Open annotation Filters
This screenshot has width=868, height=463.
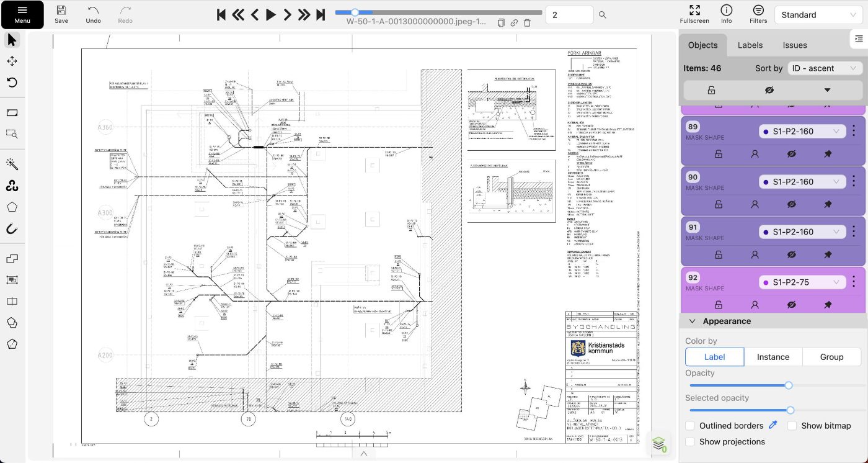coord(758,15)
